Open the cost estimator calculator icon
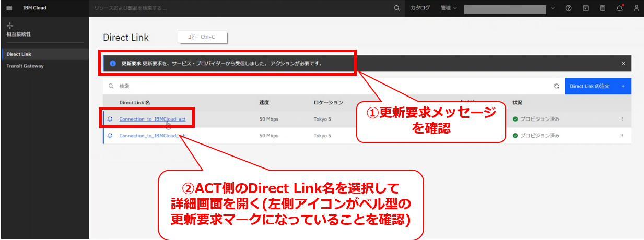Screen dimensions: 644x240 [x=602, y=8]
